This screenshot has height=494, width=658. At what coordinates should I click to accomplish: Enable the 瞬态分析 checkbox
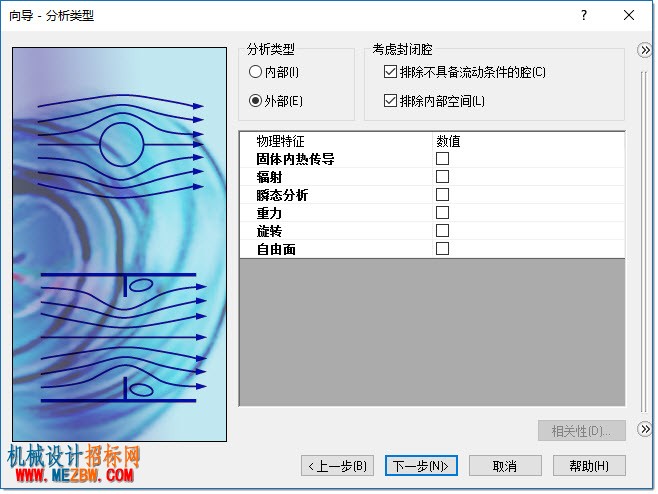click(442, 195)
